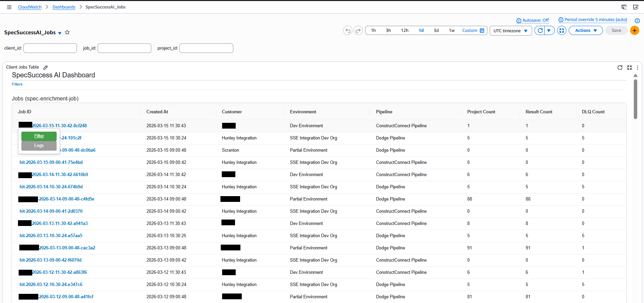Screen dimensions: 644x303
Task: Select the 12h time range
Action: pyautogui.click(x=405, y=31)
